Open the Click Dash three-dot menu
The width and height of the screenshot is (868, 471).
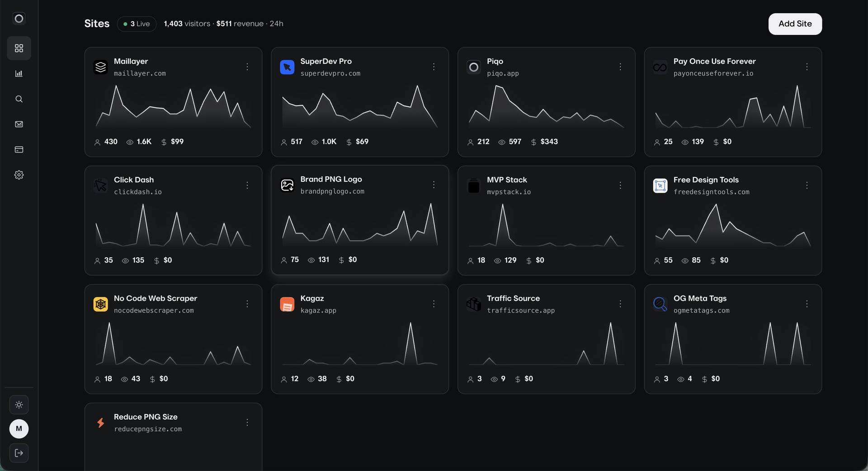tap(247, 186)
